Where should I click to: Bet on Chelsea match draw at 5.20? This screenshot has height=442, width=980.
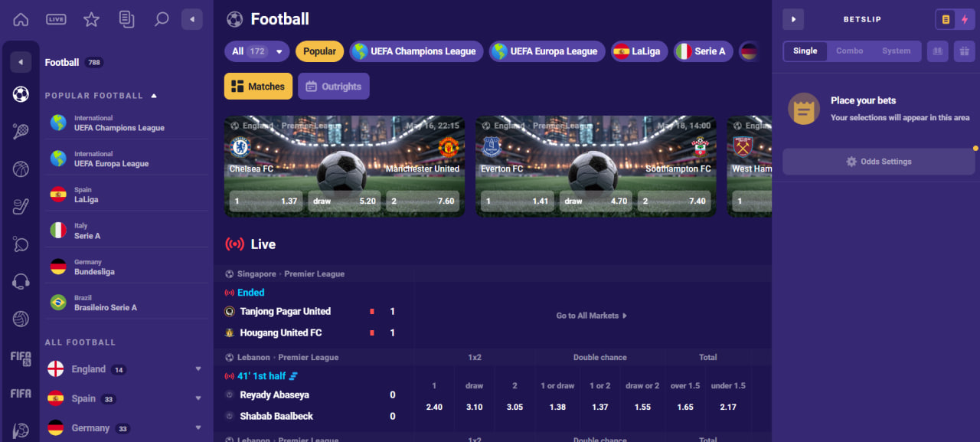coord(344,201)
